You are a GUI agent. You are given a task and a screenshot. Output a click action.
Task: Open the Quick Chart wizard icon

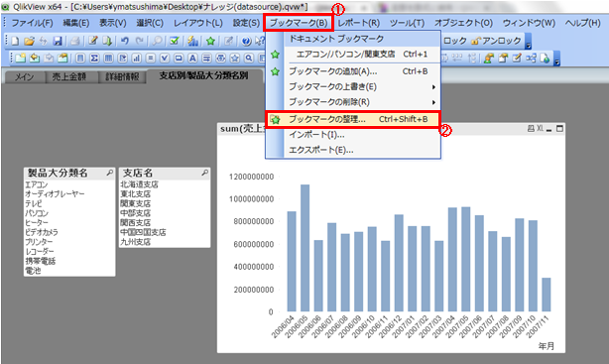(192, 41)
